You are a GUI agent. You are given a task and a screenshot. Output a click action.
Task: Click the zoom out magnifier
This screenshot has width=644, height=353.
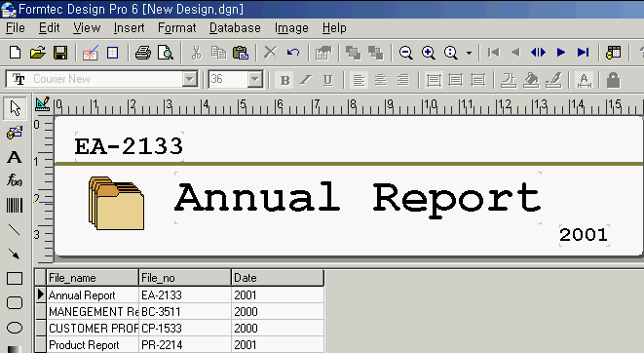[405, 53]
